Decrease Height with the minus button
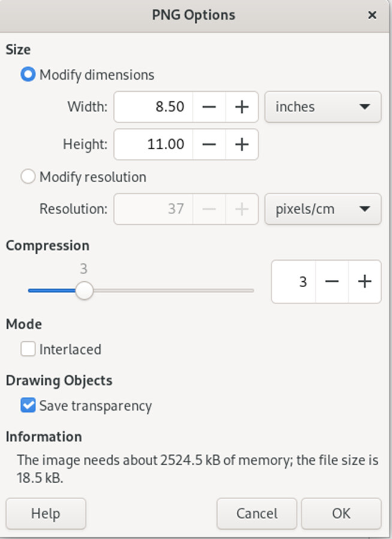Screen dimensions: 392x539 [209, 144]
